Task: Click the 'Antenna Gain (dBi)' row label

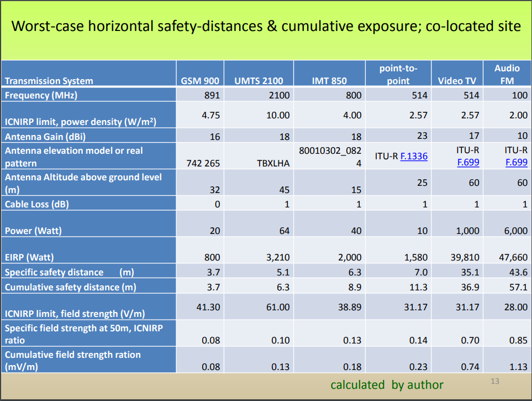Action: click(48, 136)
